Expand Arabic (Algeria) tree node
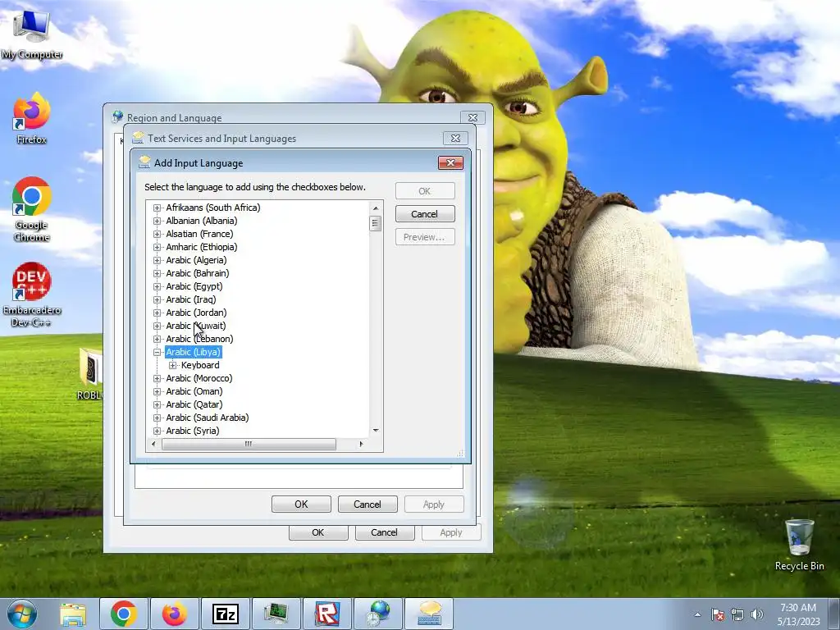Screen dimensions: 840x630 click(x=157, y=260)
